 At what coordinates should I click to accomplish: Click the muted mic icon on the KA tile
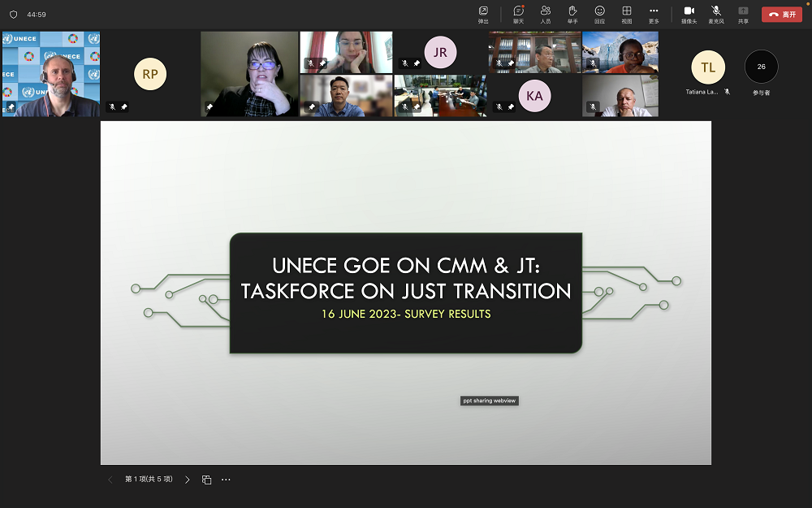click(499, 106)
